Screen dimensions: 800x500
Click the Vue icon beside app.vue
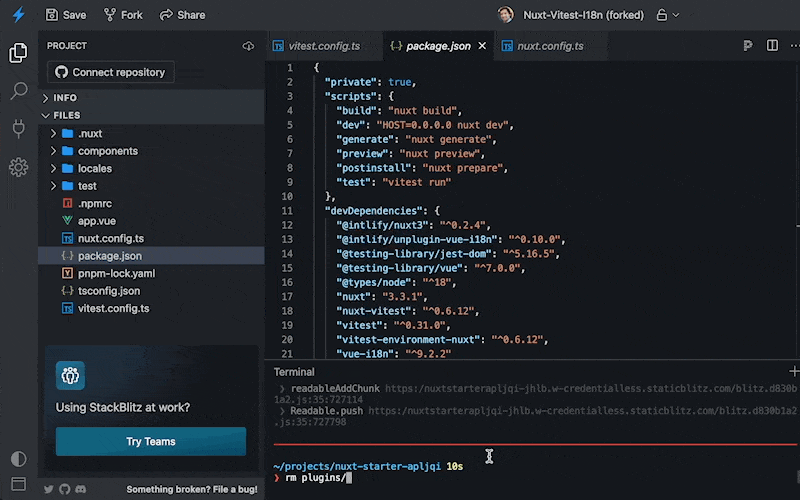click(x=67, y=221)
